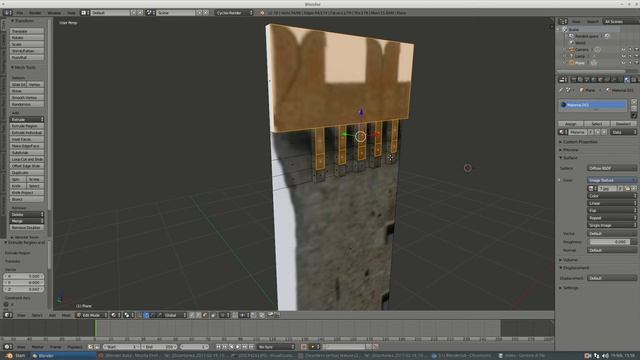Toggle Camera visibility eye in outliner

pos(623,50)
